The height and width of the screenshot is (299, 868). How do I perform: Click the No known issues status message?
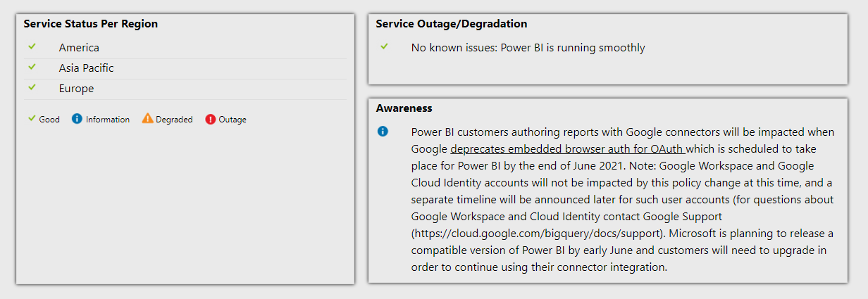tap(528, 48)
